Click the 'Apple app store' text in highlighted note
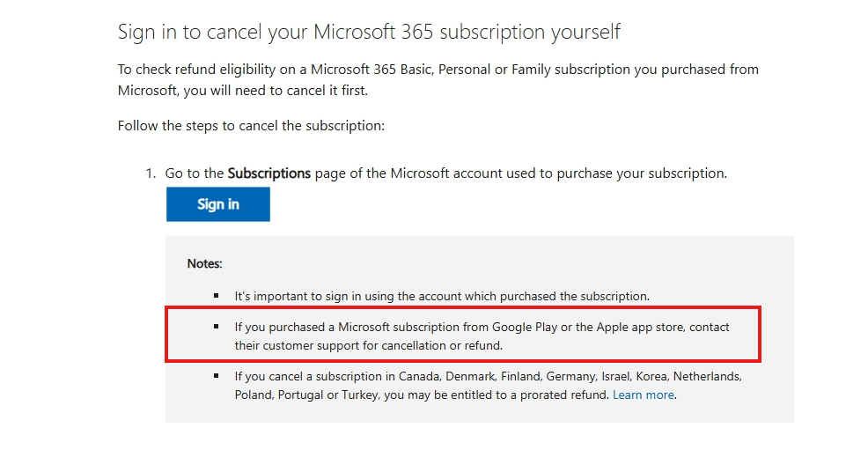Viewport: 868px width, 450px height. pos(641,327)
